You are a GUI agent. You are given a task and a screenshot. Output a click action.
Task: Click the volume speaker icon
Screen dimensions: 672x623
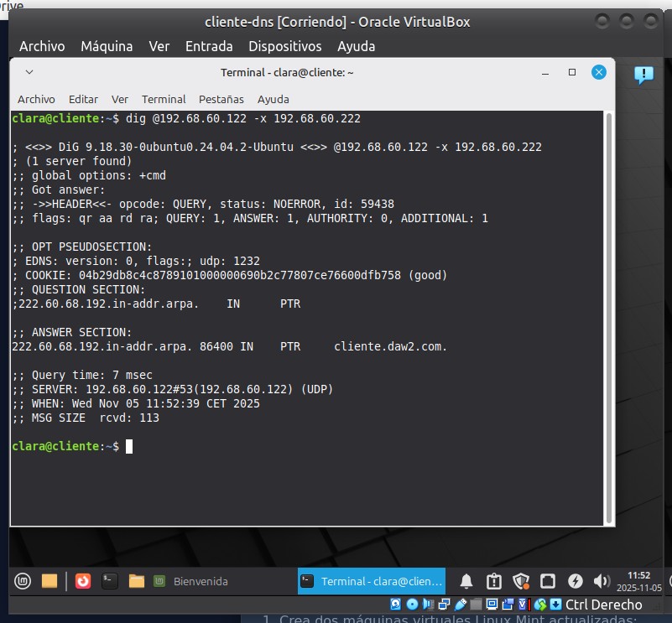601,581
